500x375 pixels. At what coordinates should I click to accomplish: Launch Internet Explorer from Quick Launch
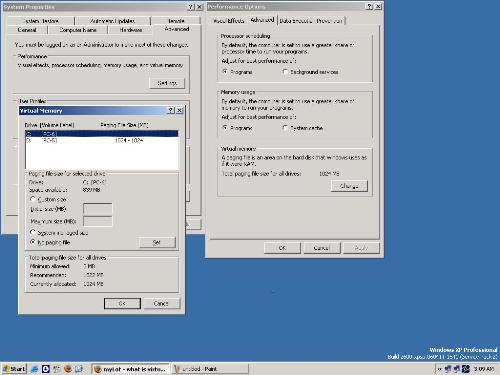[34, 369]
